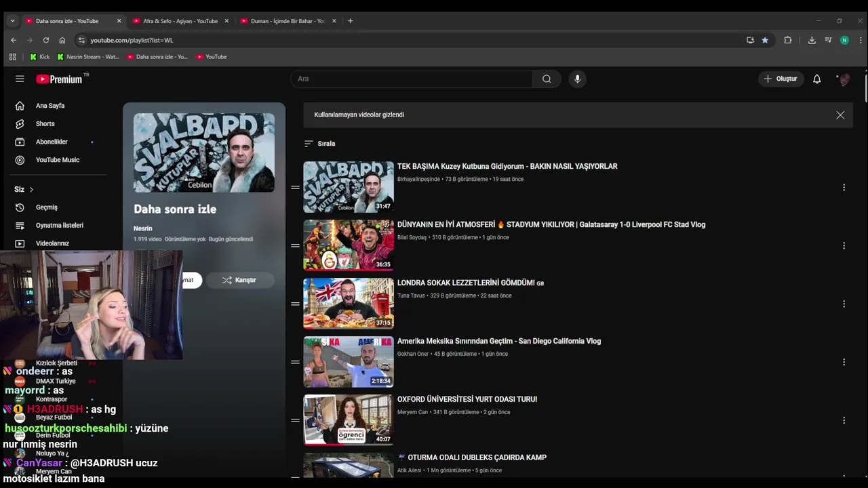Screen dimensions: 868x488
Task: Open the Svalbard playlist cover thumbnail
Action: tap(204, 152)
